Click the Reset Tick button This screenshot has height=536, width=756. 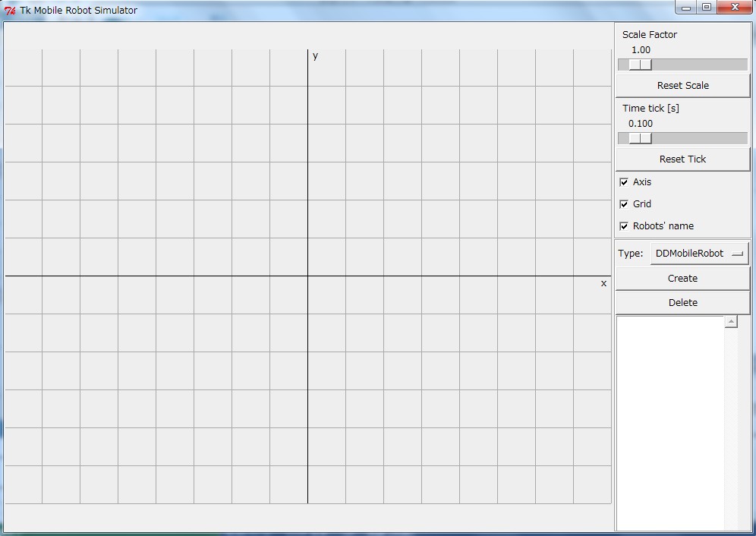(682, 159)
